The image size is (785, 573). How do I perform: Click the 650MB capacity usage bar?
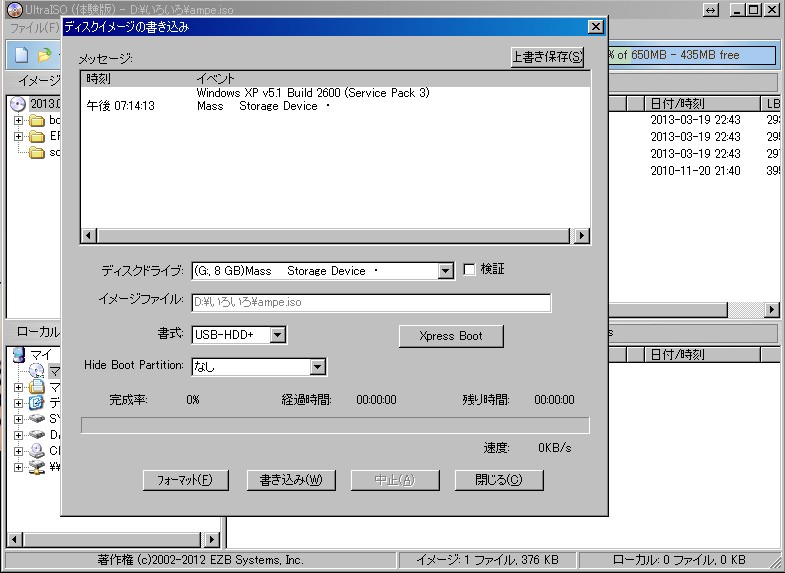692,55
